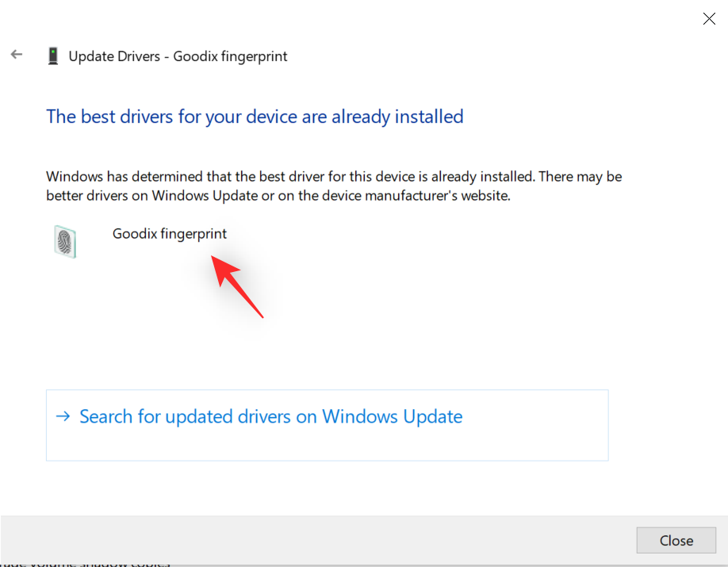Click the arrow icon before Search for updated drivers
The image size is (728, 567).
[x=63, y=416]
